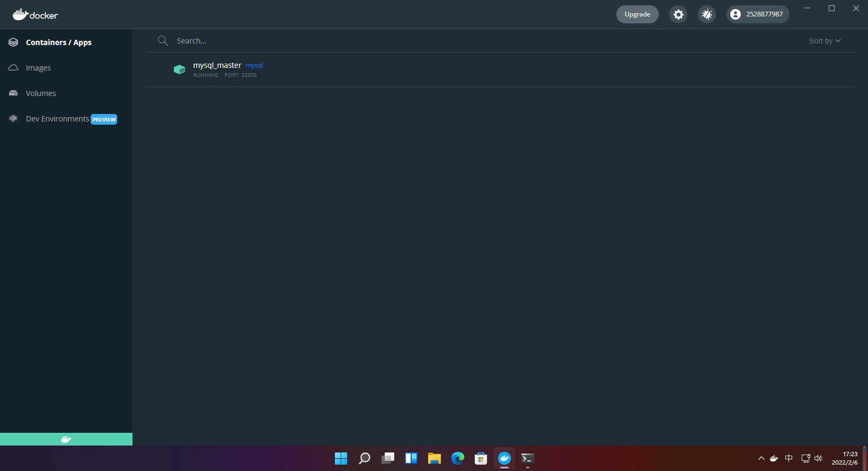Switch the Chinese input method indicator
This screenshot has height=471, width=868.
tap(789, 458)
